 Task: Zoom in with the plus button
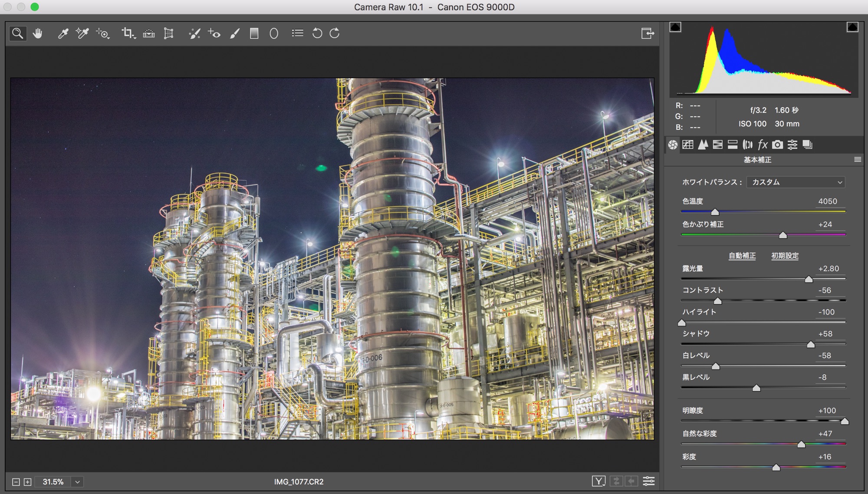click(27, 482)
